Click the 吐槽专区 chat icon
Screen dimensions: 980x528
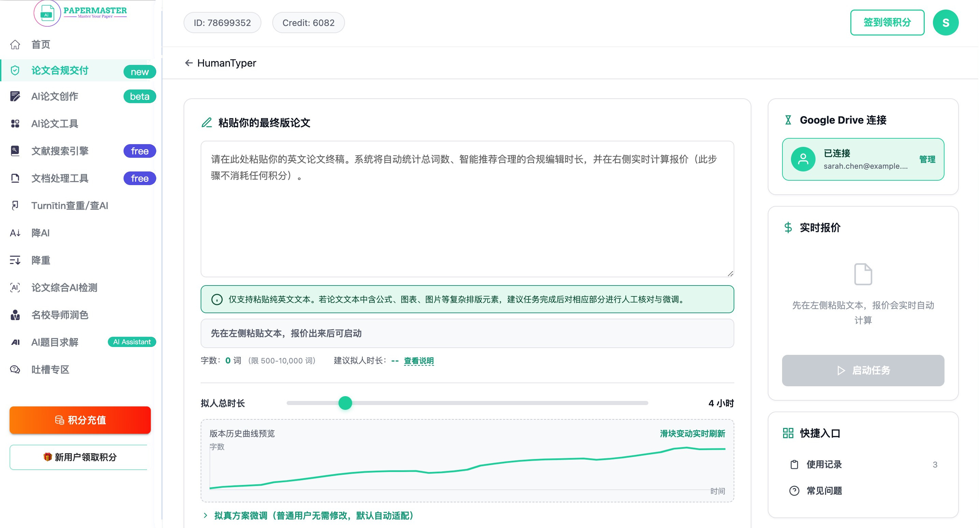[x=15, y=370]
